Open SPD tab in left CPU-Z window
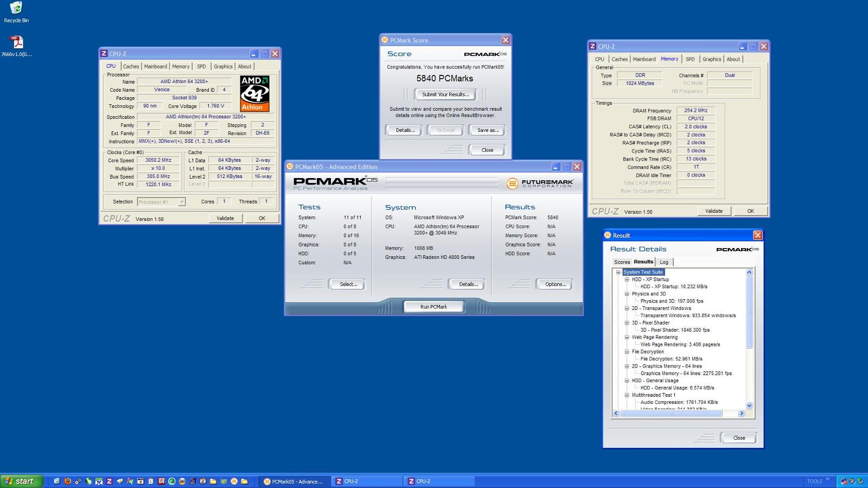Image resolution: width=868 pixels, height=488 pixels. 201,66
